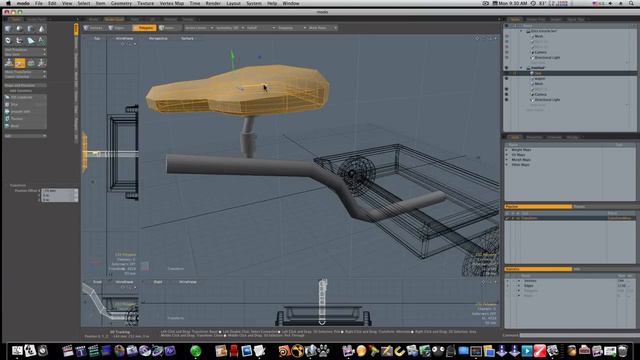Open the Center Selected dropdown
Viewport: 640px width, 360px height.
pos(25,77)
